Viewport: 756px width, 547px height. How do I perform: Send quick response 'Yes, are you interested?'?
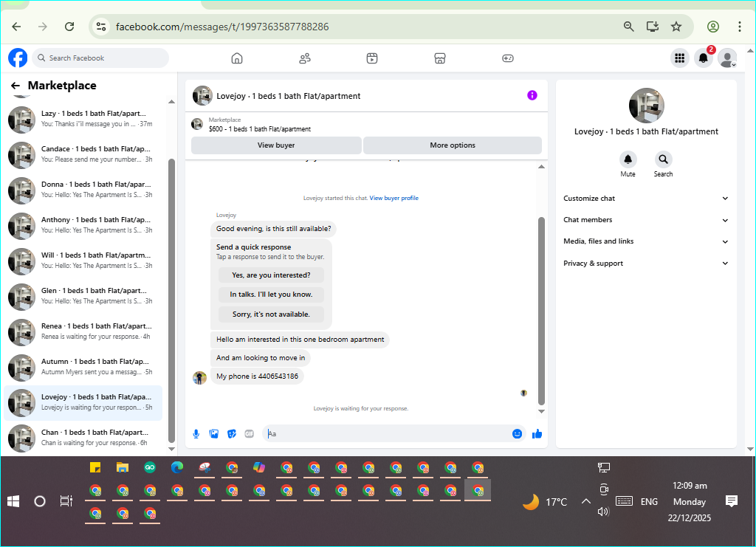[271, 275]
